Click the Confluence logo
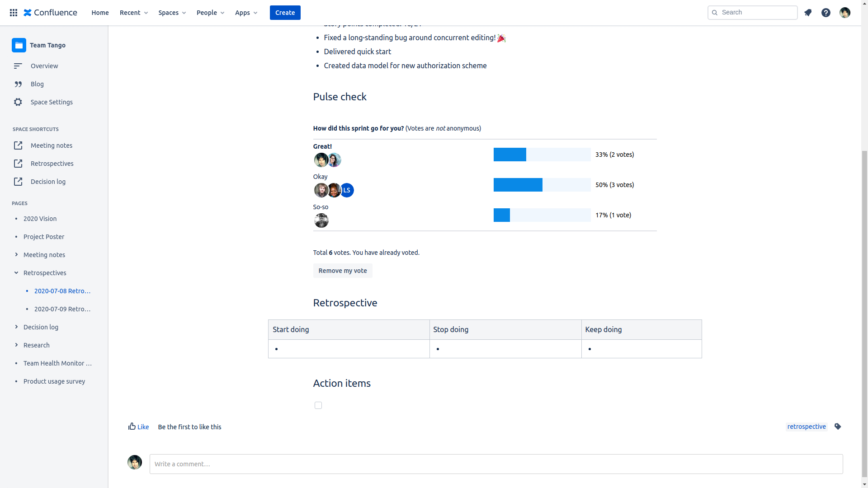The width and height of the screenshot is (868, 488). click(x=50, y=13)
